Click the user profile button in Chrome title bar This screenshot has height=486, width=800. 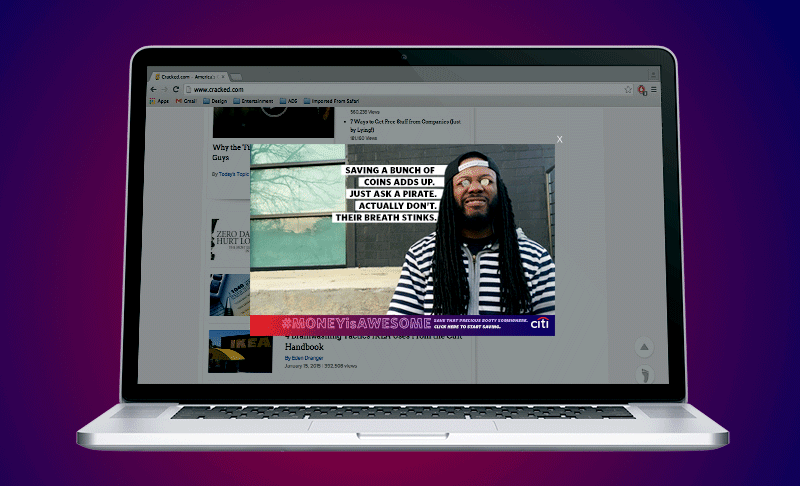[x=653, y=75]
